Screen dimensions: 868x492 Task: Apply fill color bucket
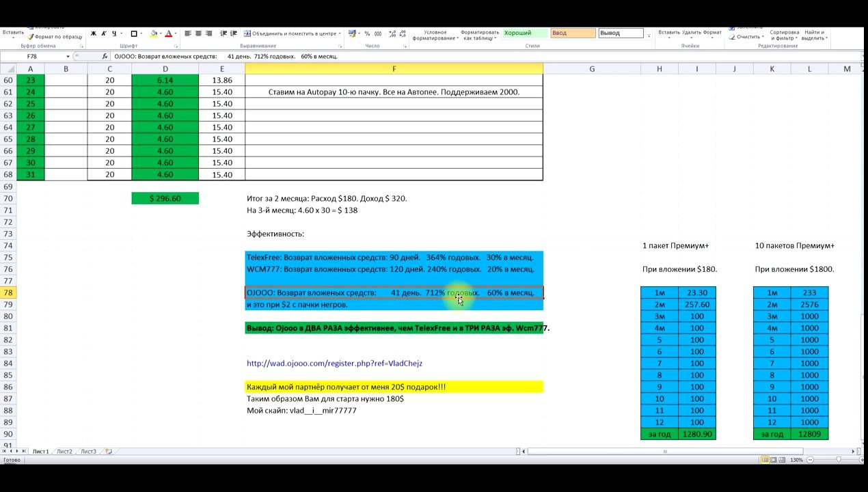point(154,33)
